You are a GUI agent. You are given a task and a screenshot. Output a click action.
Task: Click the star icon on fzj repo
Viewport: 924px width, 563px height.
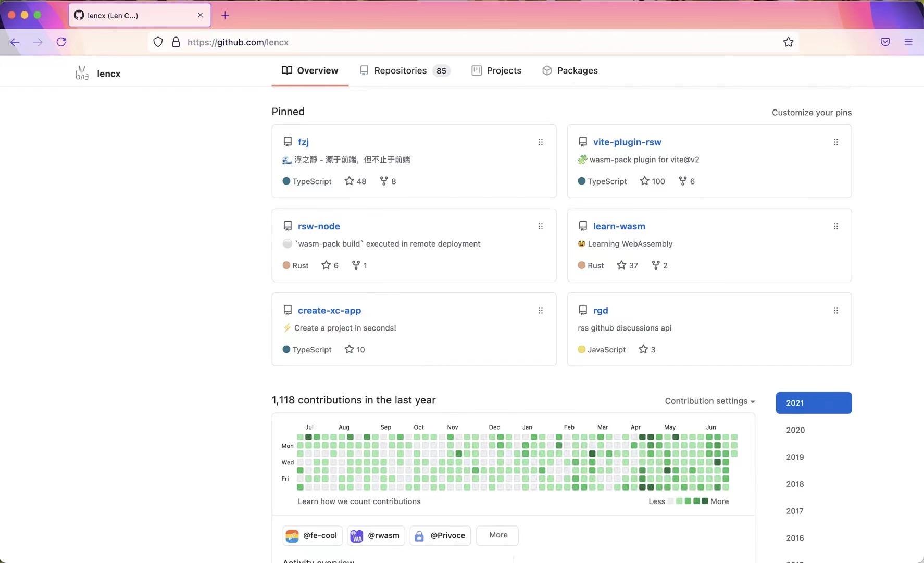[349, 181]
